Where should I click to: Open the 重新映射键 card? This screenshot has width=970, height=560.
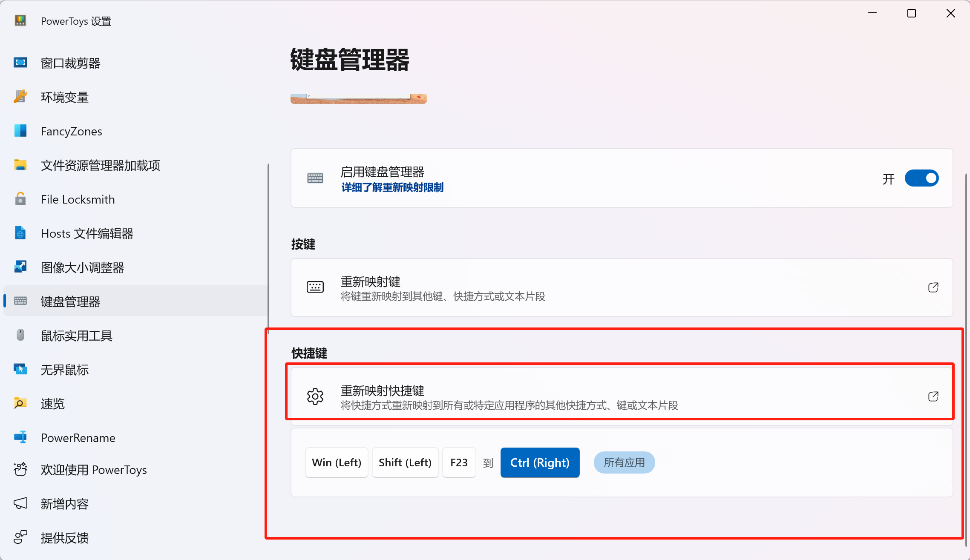622,287
